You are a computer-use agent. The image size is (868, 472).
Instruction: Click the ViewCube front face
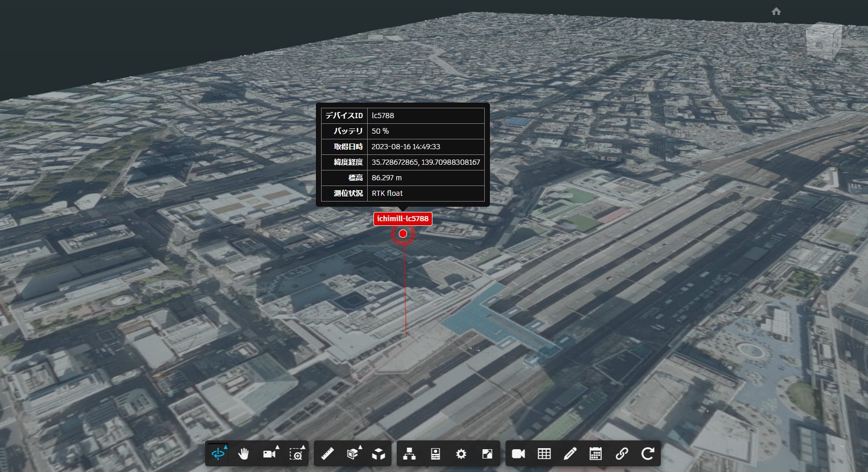(820, 44)
